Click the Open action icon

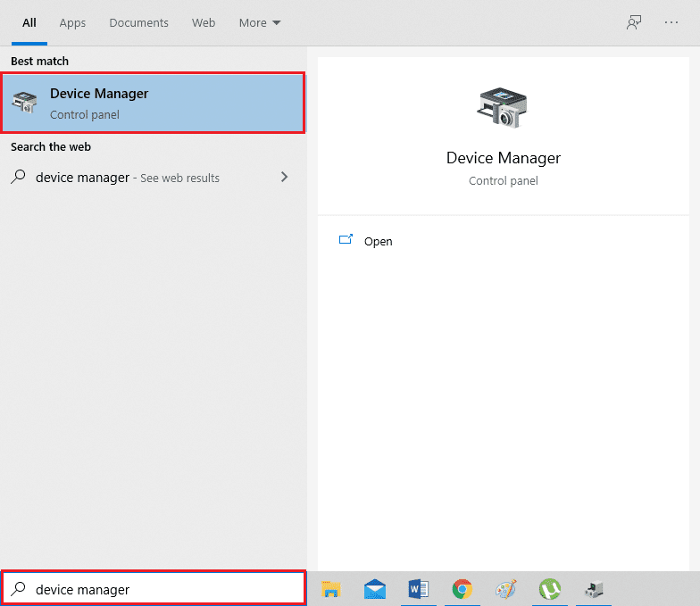[x=346, y=240]
